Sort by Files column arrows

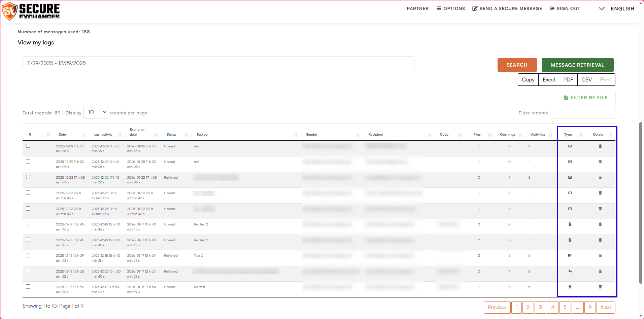point(490,135)
